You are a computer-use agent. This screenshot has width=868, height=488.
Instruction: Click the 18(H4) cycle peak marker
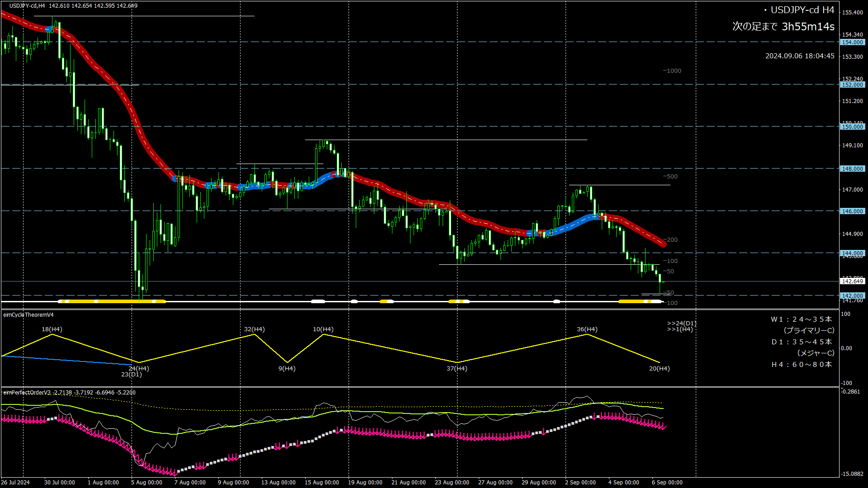(x=52, y=329)
